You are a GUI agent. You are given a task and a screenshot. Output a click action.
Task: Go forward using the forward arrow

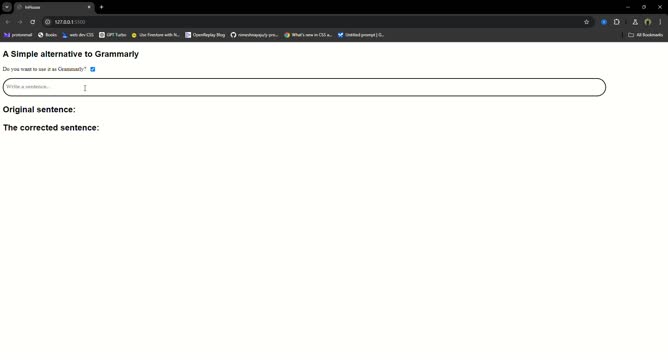(20, 22)
